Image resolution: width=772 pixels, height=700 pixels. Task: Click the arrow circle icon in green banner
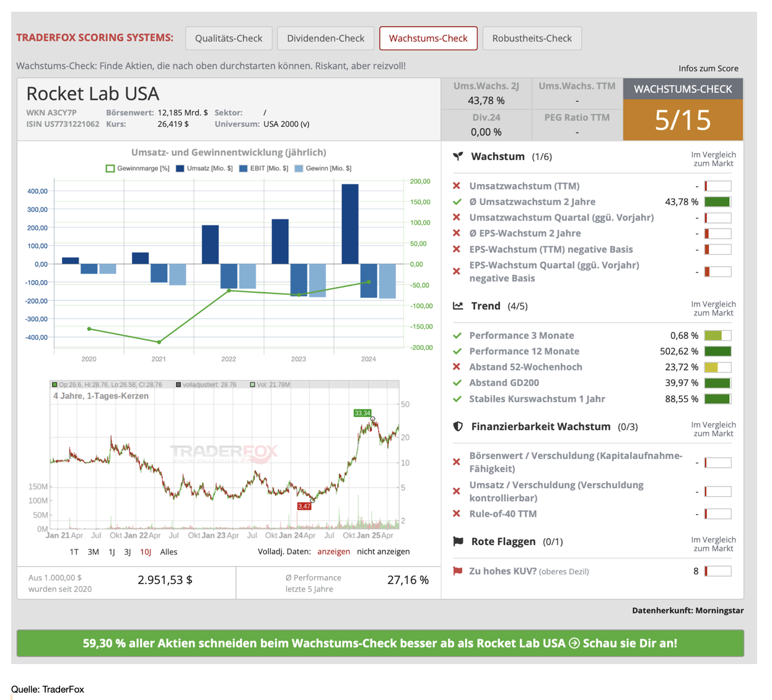pos(574,643)
